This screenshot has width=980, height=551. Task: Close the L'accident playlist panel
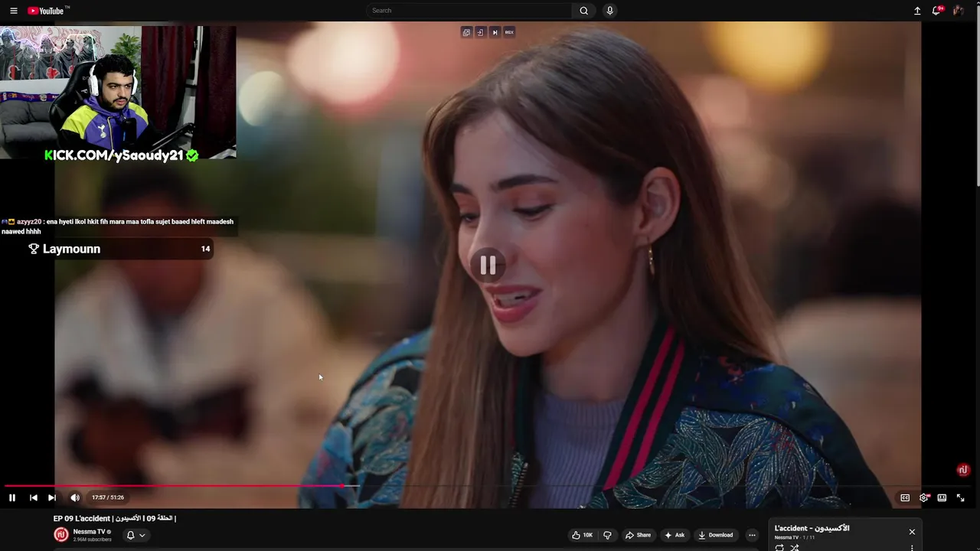tap(912, 532)
